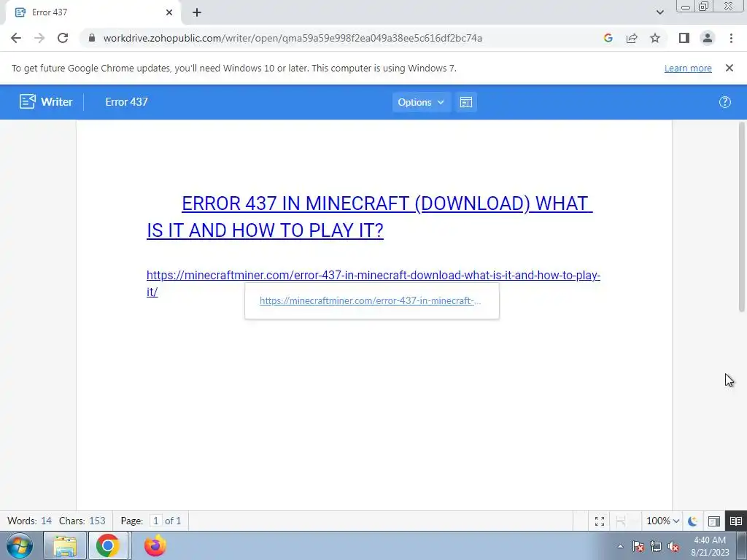Open the Windows Start menu
This screenshot has height=560, width=747.
(x=20, y=545)
